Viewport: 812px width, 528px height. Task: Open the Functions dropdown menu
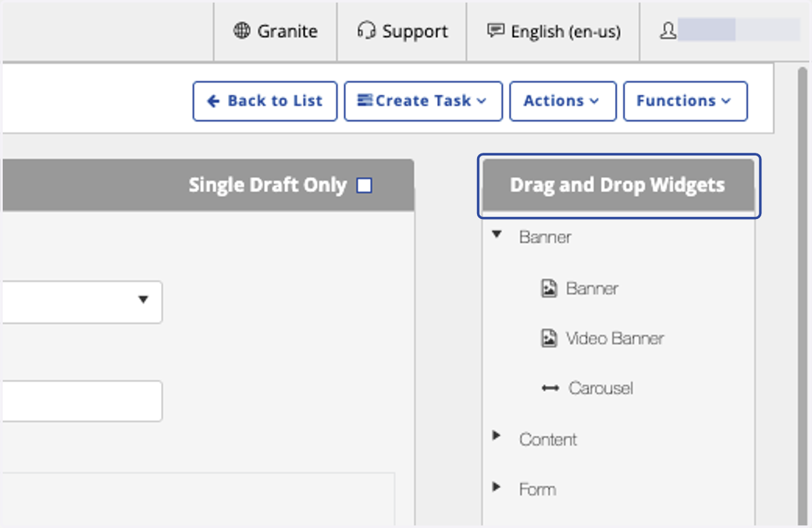(685, 101)
